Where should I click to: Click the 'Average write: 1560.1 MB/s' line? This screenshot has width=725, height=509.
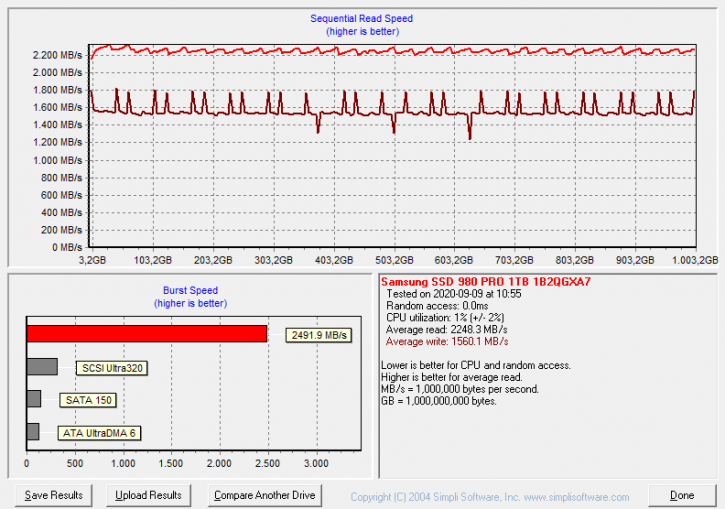447,342
